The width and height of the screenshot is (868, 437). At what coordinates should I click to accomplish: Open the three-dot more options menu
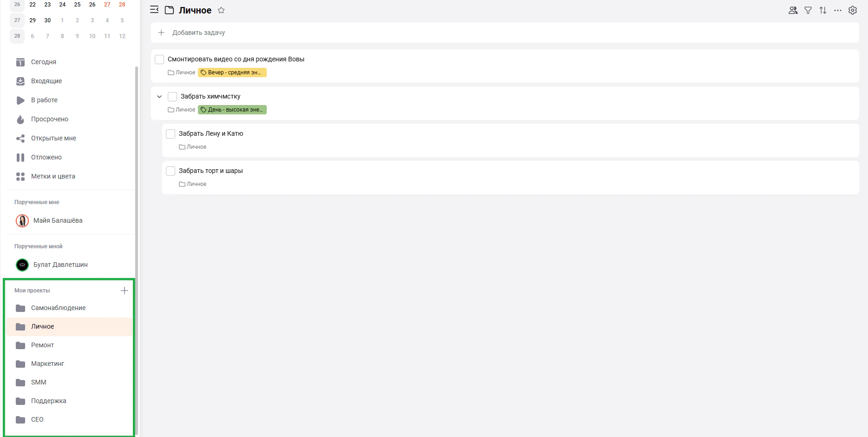(838, 10)
